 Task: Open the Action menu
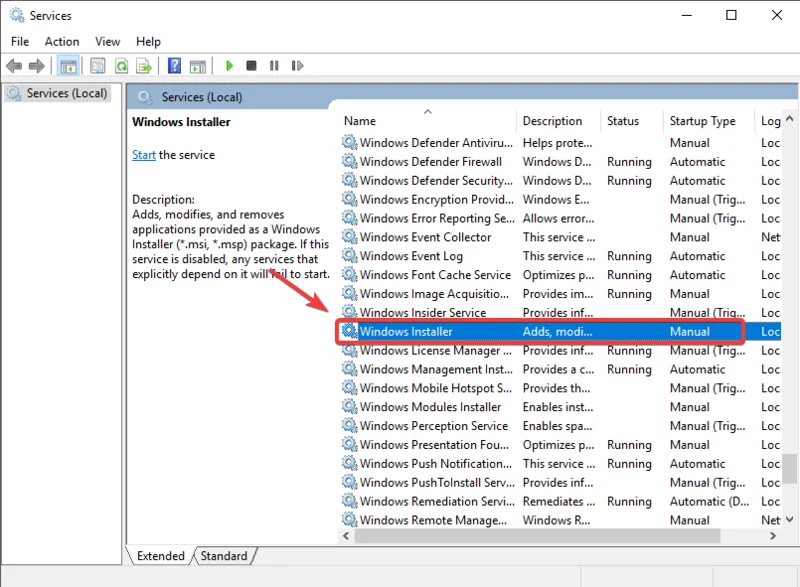(62, 41)
